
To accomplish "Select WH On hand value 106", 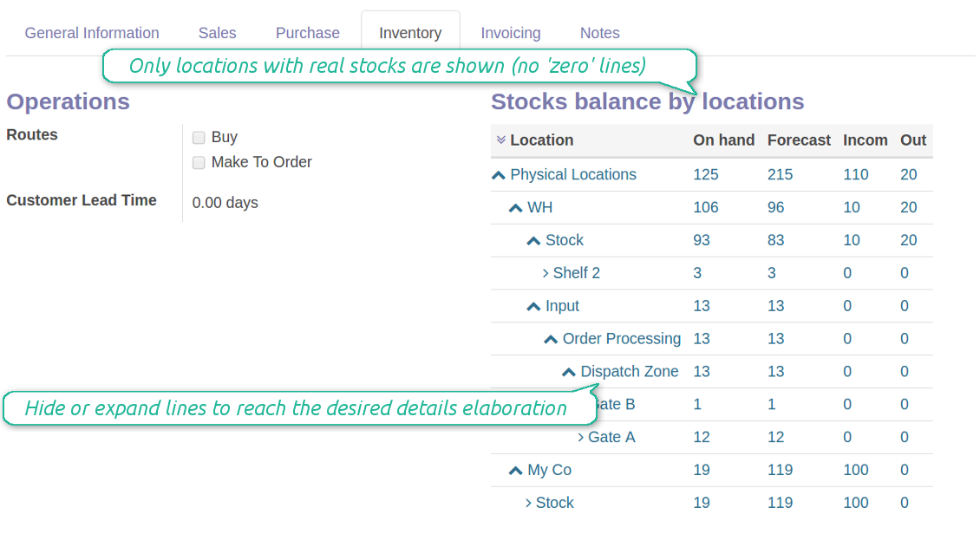I will [706, 207].
